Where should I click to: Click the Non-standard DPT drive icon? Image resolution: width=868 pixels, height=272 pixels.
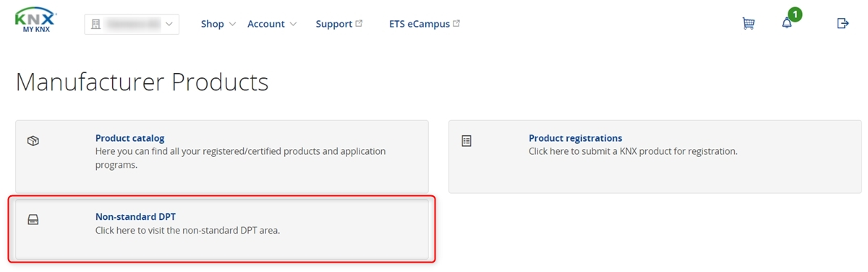coord(33,219)
